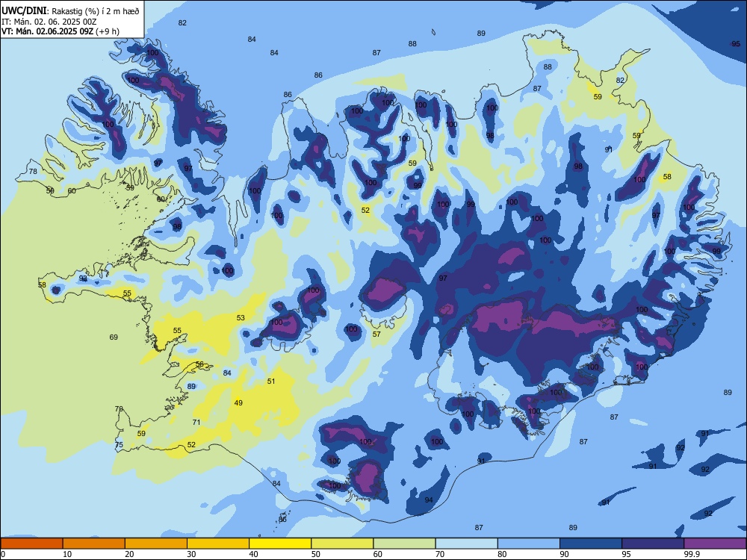Click the map value 95 over the northeast sea
The height and width of the screenshot is (560, 747).
[x=736, y=44]
